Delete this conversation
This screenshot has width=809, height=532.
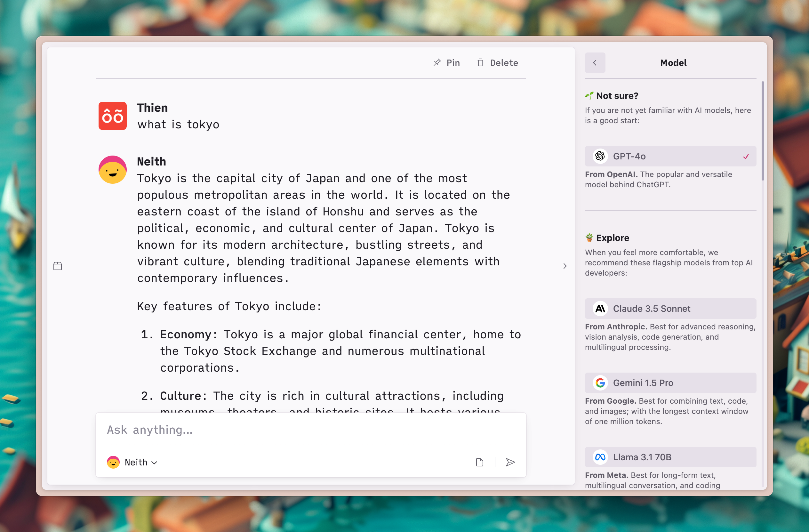497,63
